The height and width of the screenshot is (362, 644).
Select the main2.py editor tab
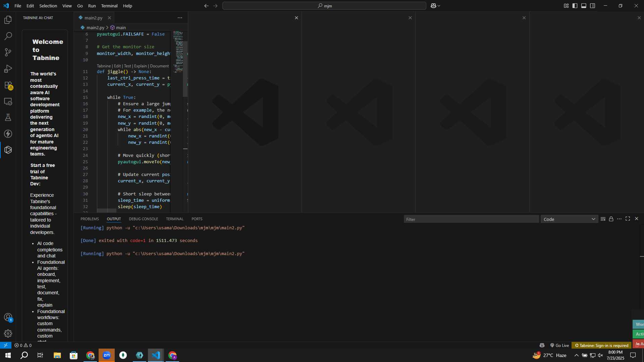click(x=93, y=18)
